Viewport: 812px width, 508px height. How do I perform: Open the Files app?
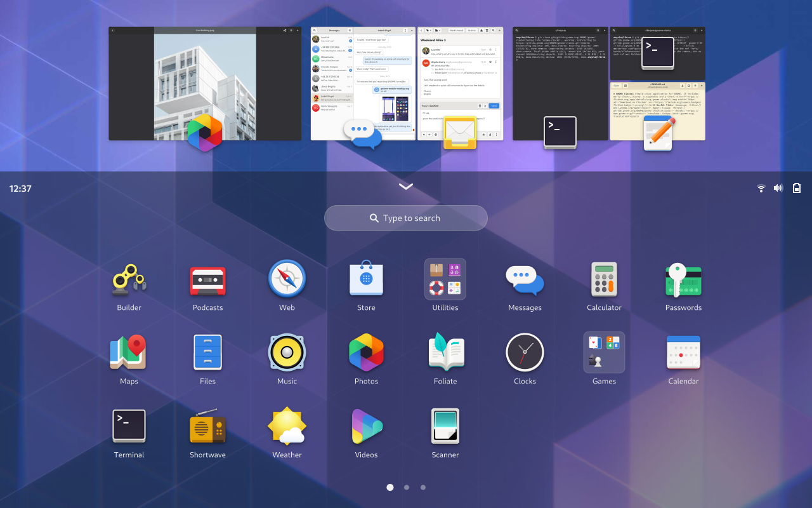click(207, 353)
